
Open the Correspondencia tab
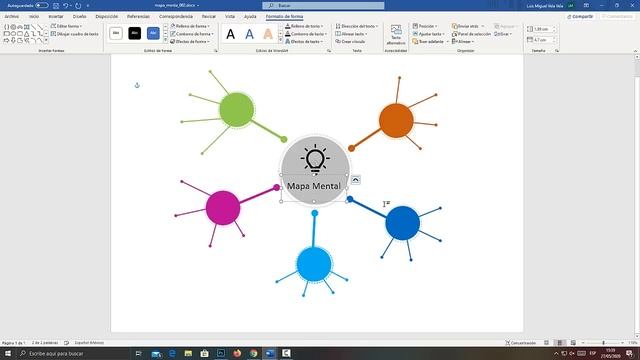(176, 16)
